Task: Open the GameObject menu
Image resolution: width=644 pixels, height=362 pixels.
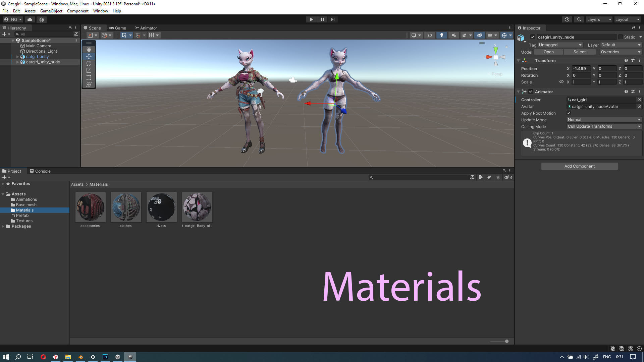Action: click(51, 11)
